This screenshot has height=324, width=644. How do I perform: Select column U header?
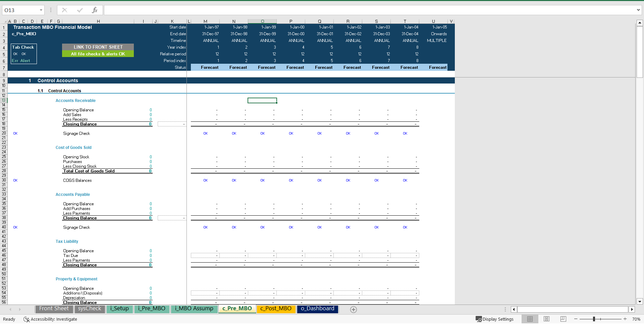tap(433, 21)
